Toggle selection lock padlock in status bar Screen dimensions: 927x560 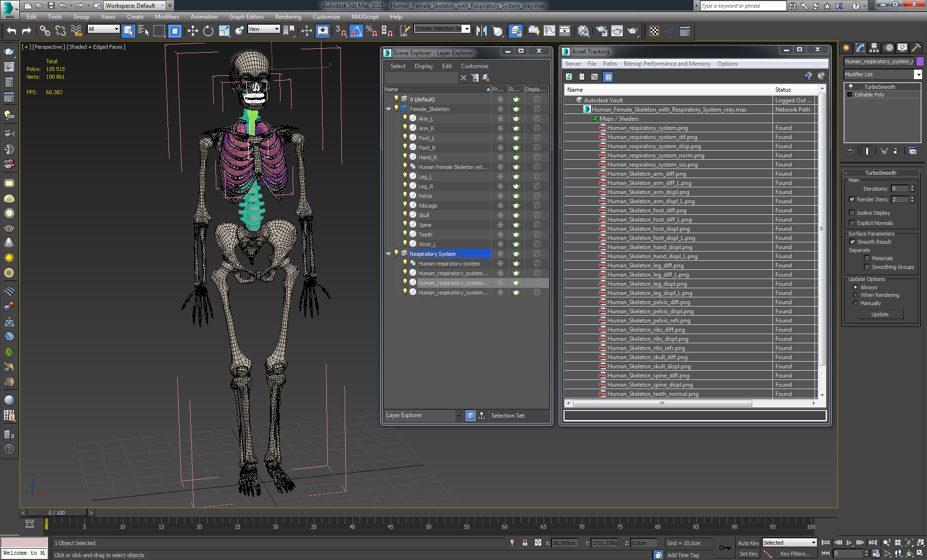pyautogui.click(x=525, y=543)
